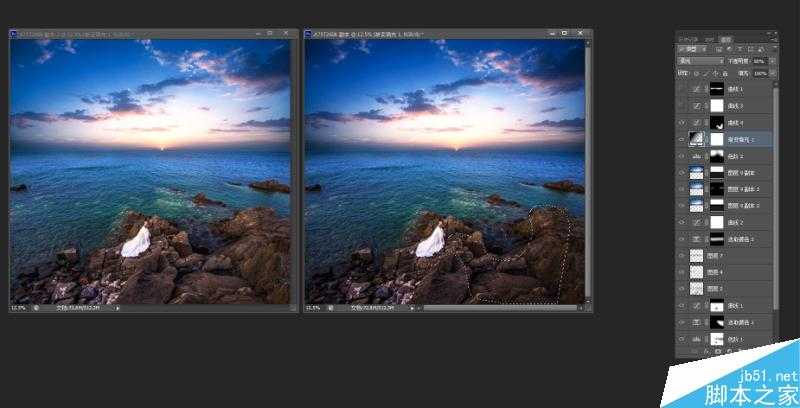Click the 12.5% zoom field in left document
Viewport: 800px width, 408px height.
18,308
